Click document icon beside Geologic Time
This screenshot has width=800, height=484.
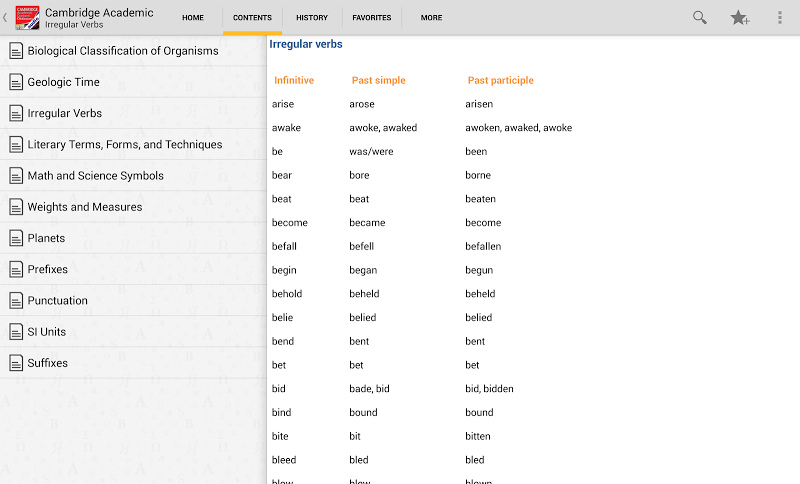coord(16,83)
